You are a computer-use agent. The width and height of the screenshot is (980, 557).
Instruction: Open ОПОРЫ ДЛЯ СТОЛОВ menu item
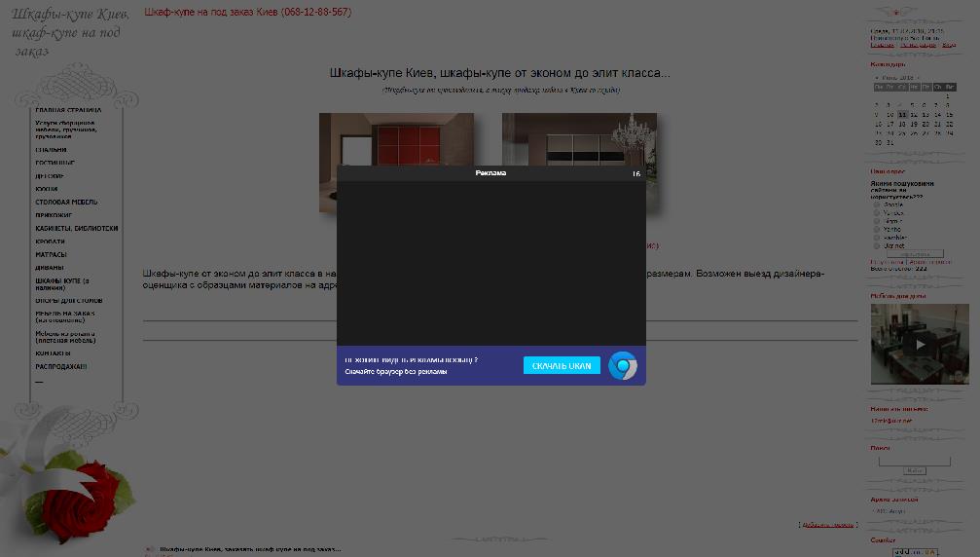69,301
